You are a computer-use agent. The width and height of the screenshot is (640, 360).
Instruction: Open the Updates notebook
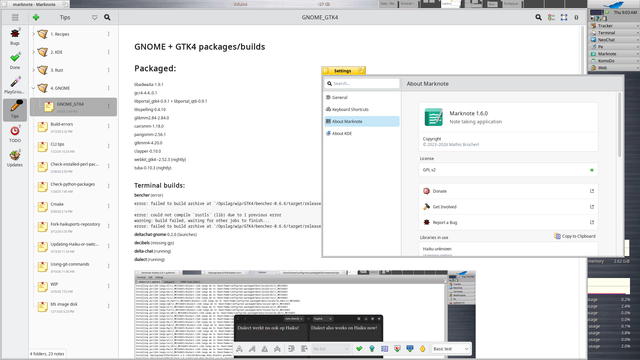pyautogui.click(x=15, y=158)
